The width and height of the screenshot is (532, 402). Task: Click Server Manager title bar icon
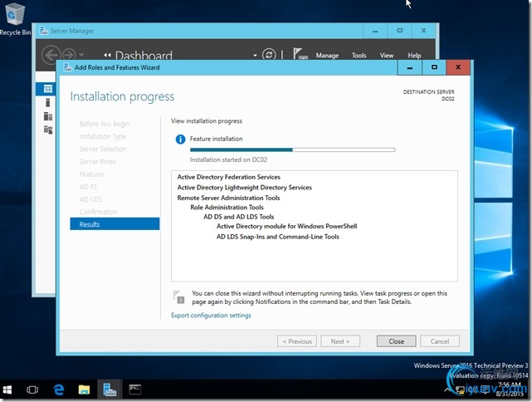[x=43, y=31]
